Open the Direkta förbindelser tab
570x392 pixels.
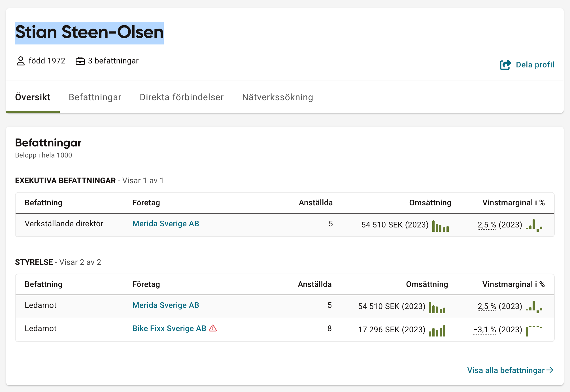182,97
